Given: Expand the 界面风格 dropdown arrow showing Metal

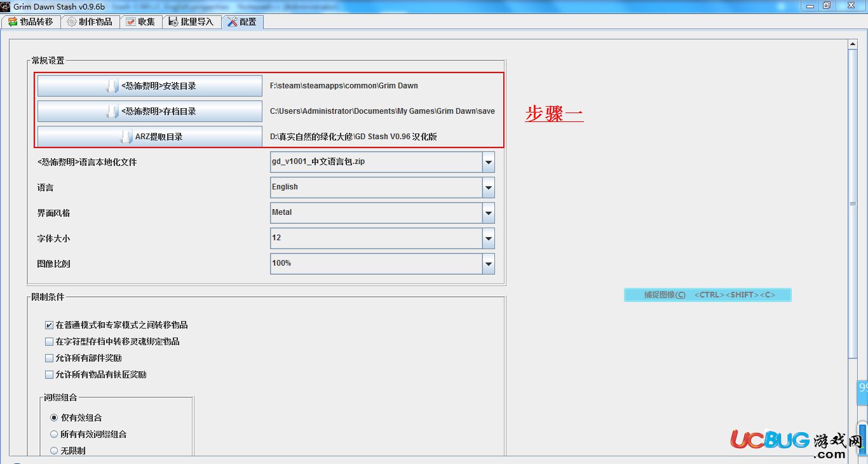Looking at the screenshot, I should click(488, 213).
